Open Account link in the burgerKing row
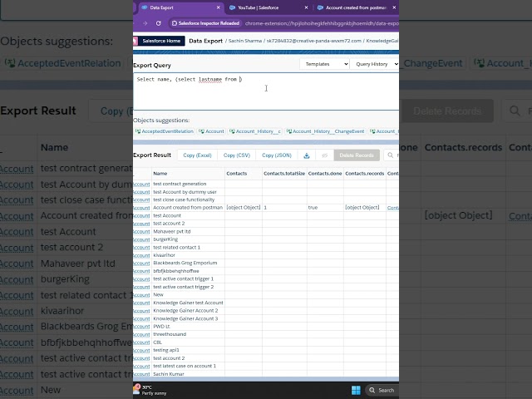Image resolution: width=532 pixels, height=399 pixels. [x=141, y=239]
